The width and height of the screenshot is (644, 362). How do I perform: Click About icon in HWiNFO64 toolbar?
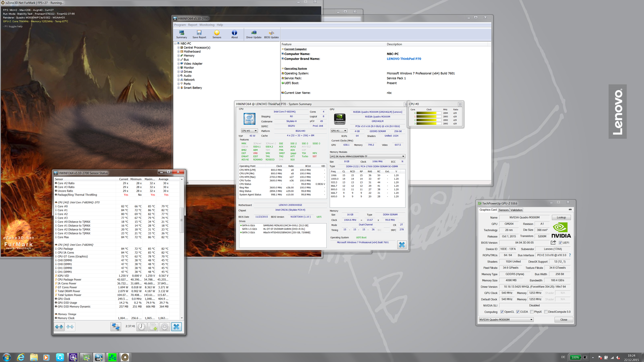[x=234, y=34]
